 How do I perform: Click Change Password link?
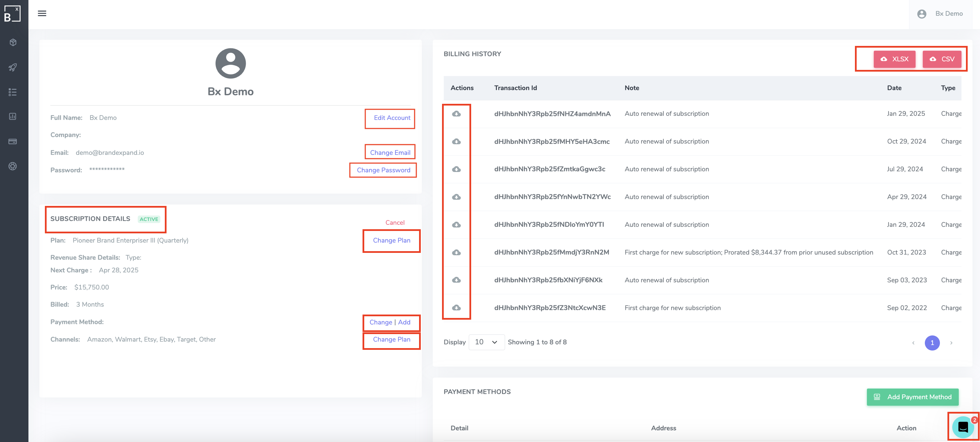pyautogui.click(x=383, y=170)
